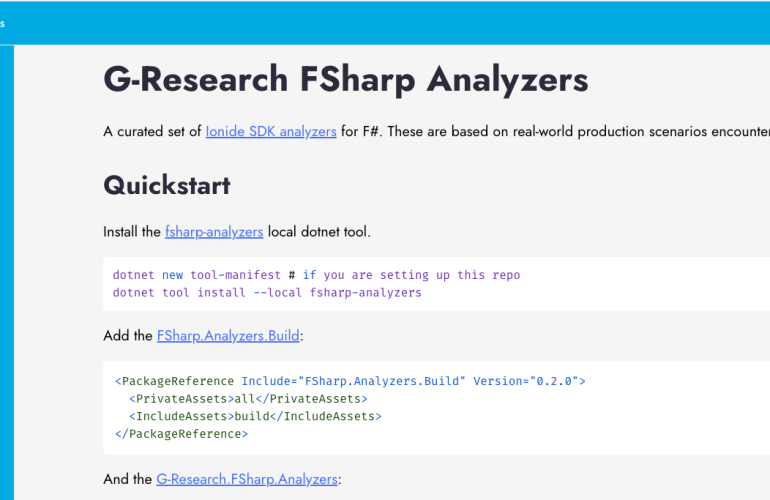Click the 'And the' paragraph text

(128, 479)
